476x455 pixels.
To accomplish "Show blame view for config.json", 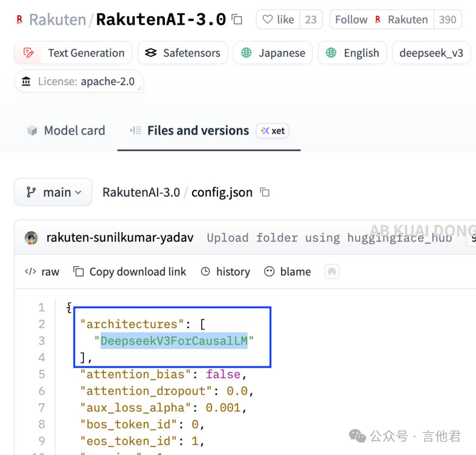I will pos(287,272).
